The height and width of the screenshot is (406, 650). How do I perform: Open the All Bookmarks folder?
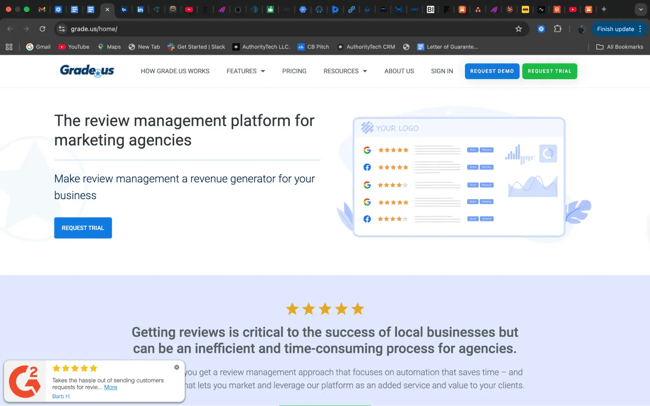coord(619,47)
